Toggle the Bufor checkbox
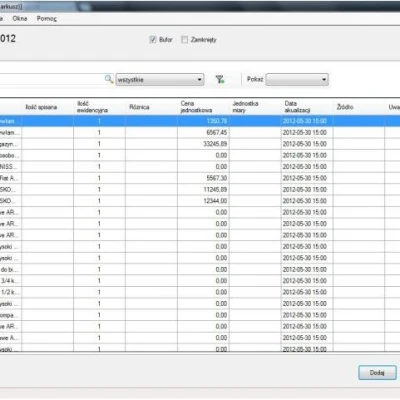The height and width of the screenshot is (400, 400). 153,39
